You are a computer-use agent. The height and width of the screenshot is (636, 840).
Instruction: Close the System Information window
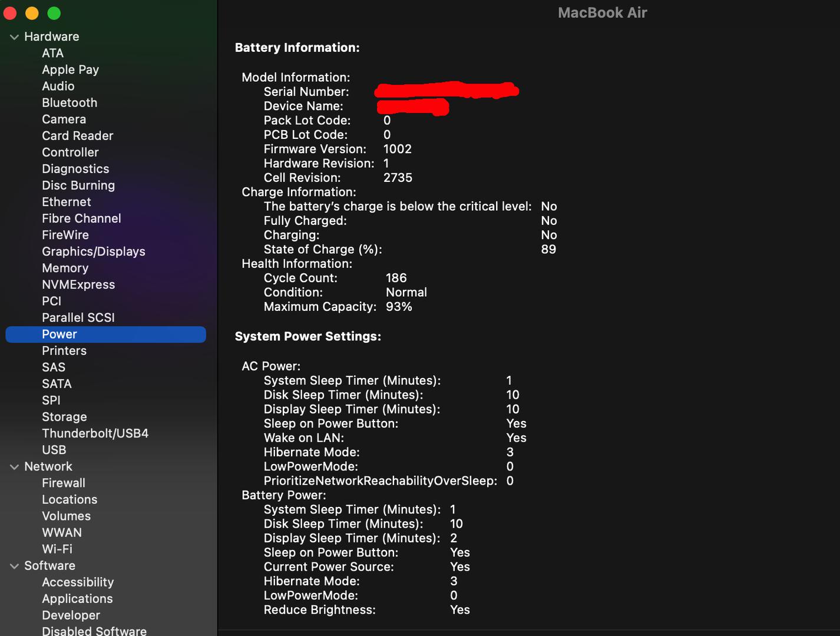pyautogui.click(x=10, y=13)
